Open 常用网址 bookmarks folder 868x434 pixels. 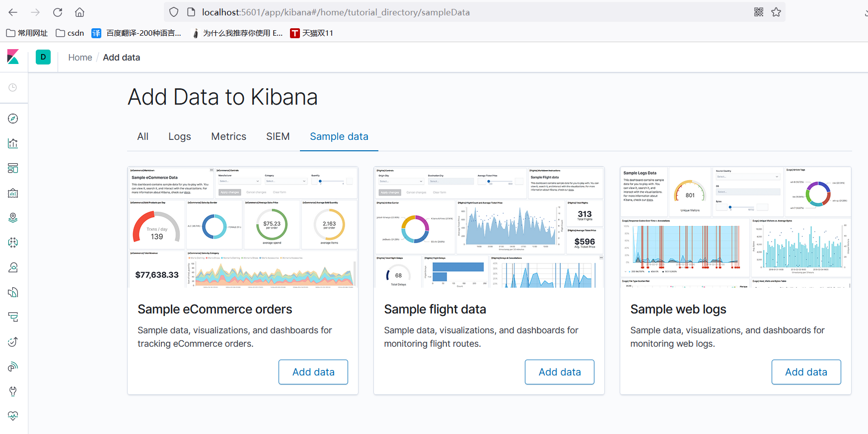pos(27,33)
